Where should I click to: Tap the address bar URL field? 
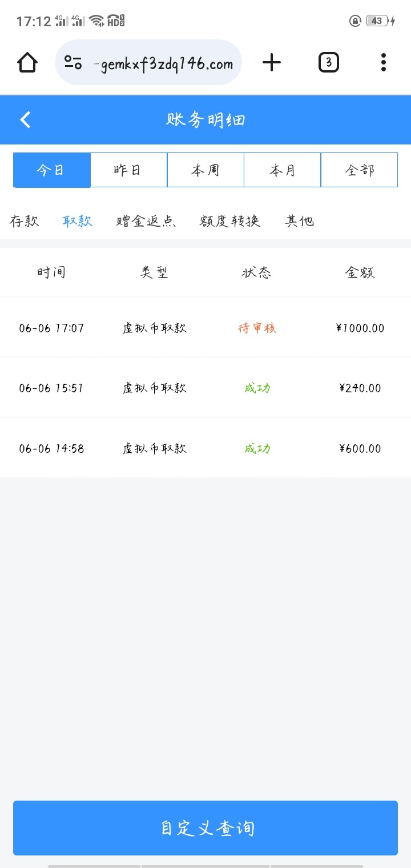pyautogui.click(x=166, y=64)
